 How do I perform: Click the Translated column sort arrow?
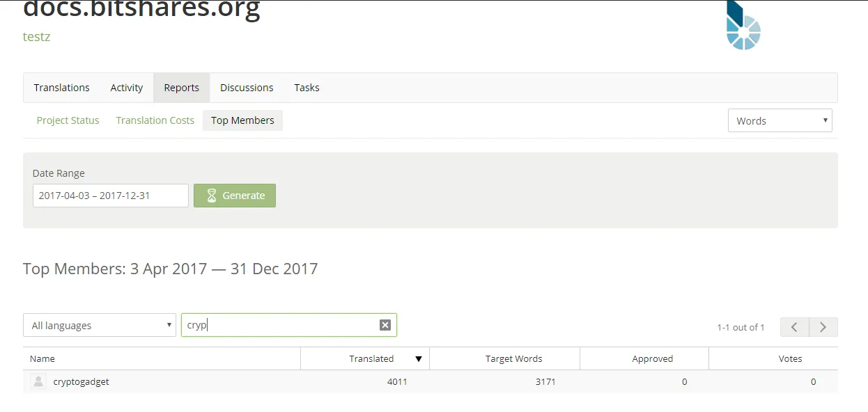click(x=419, y=359)
